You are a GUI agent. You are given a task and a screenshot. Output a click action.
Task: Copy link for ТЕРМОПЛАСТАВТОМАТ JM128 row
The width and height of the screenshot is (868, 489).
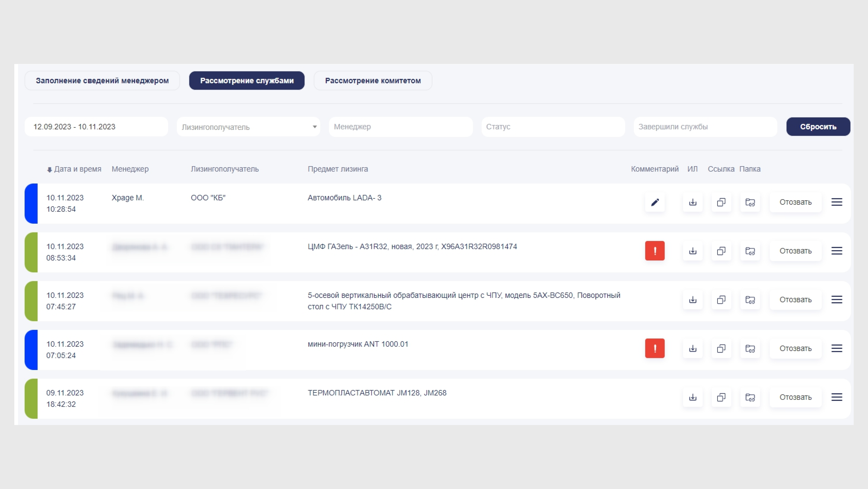point(721,397)
